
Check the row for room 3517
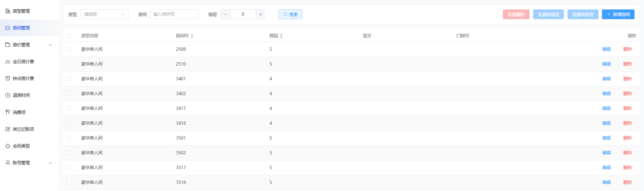tap(69, 167)
